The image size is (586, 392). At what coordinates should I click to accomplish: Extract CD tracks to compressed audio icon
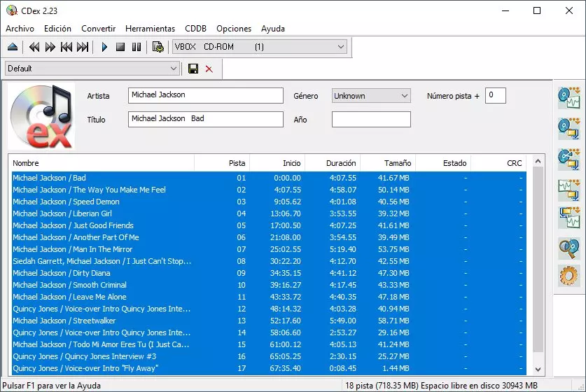point(568,129)
